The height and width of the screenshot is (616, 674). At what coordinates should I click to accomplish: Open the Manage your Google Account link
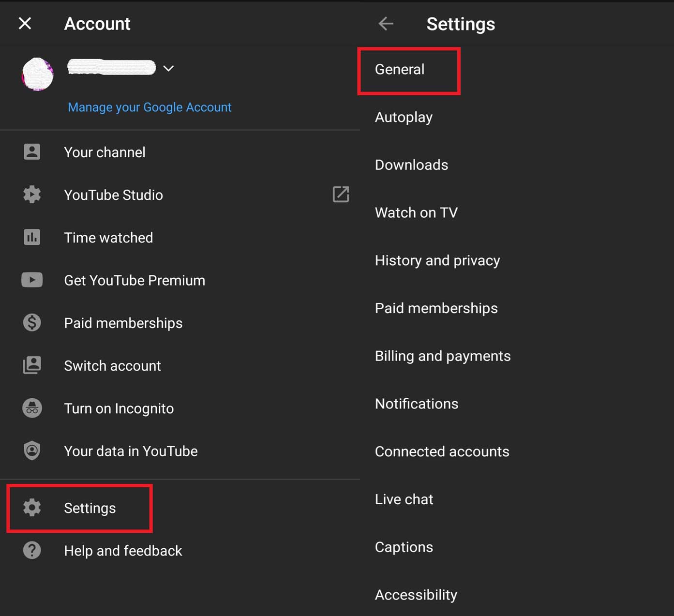150,107
